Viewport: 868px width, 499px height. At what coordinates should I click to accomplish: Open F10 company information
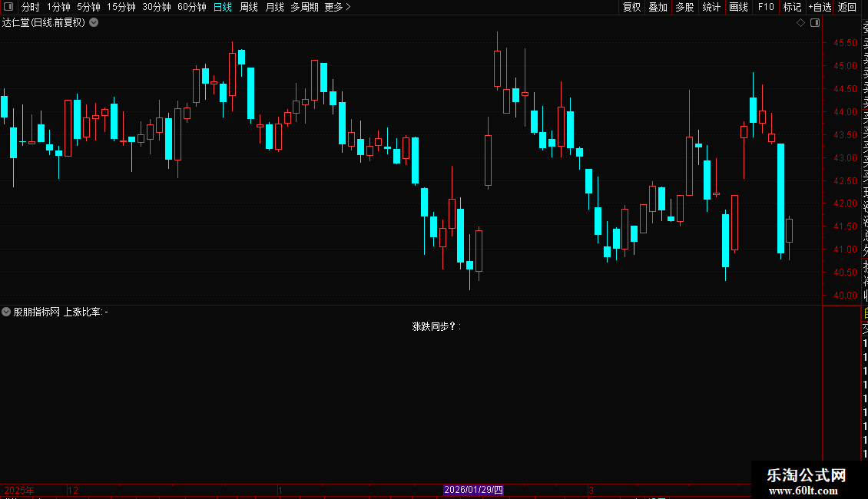coord(766,7)
